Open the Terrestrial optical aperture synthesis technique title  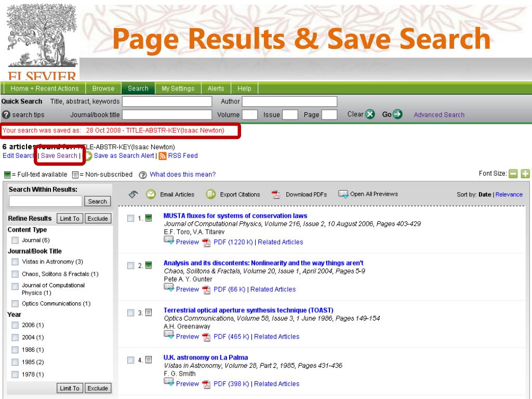[x=248, y=310]
